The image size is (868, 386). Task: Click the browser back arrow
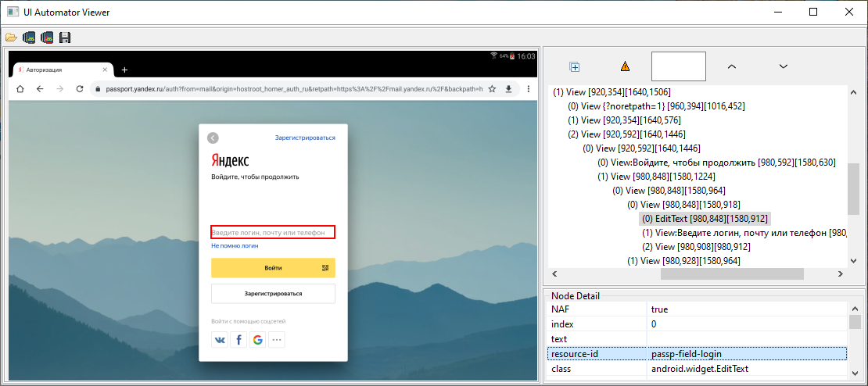(x=40, y=89)
